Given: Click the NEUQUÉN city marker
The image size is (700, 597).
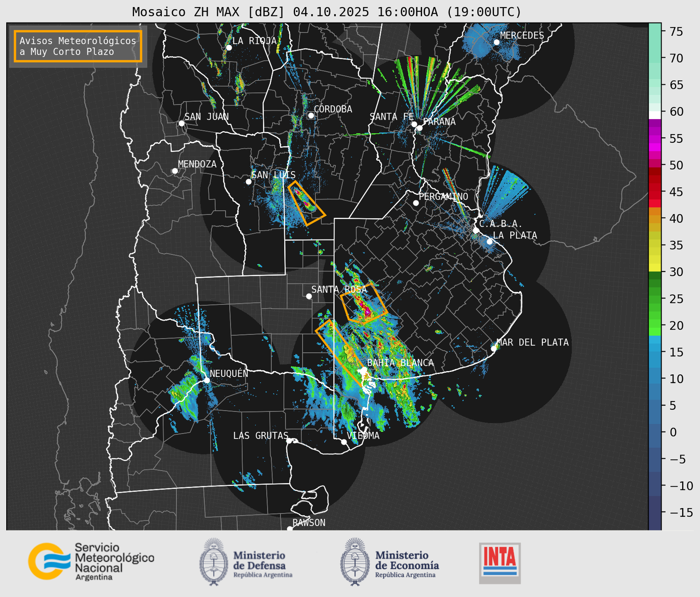Looking at the screenshot, I should [207, 380].
